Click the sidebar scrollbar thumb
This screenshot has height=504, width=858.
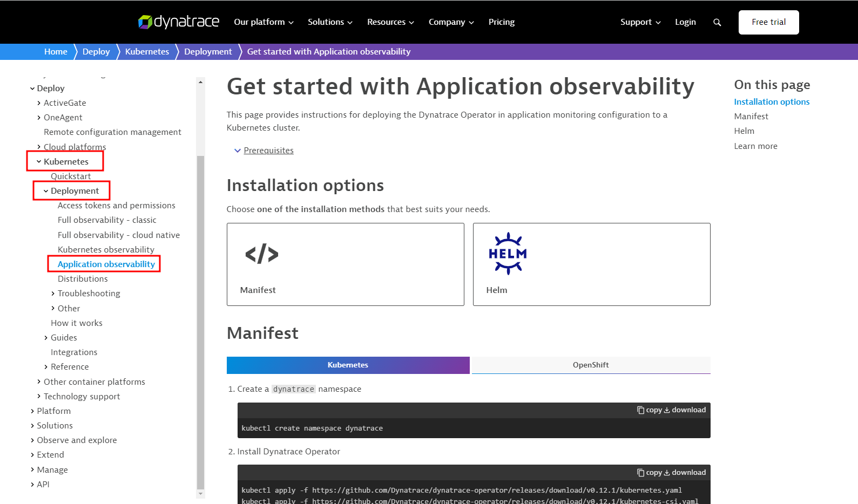point(201,322)
